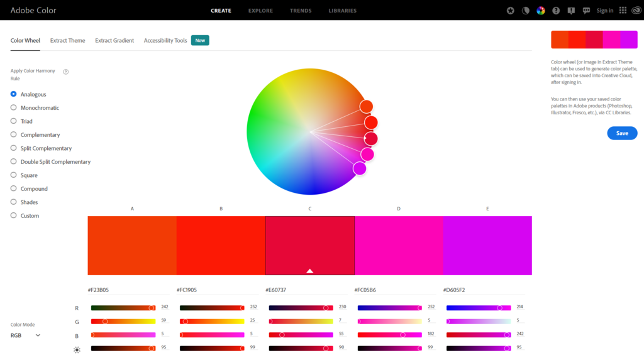The image size is (644, 358).
Task: Click R value 242 for color A
Action: (165, 306)
